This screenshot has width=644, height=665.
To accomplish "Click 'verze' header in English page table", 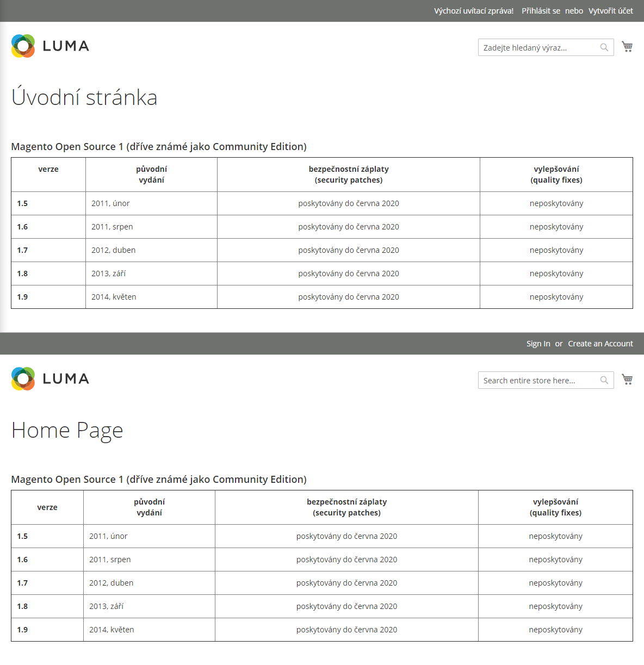I will tap(47, 507).
